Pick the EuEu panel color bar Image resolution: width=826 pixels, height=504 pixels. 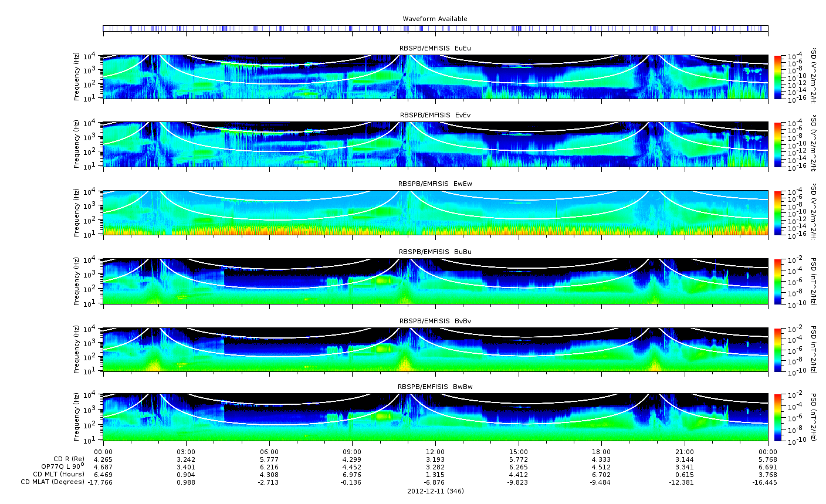point(778,77)
